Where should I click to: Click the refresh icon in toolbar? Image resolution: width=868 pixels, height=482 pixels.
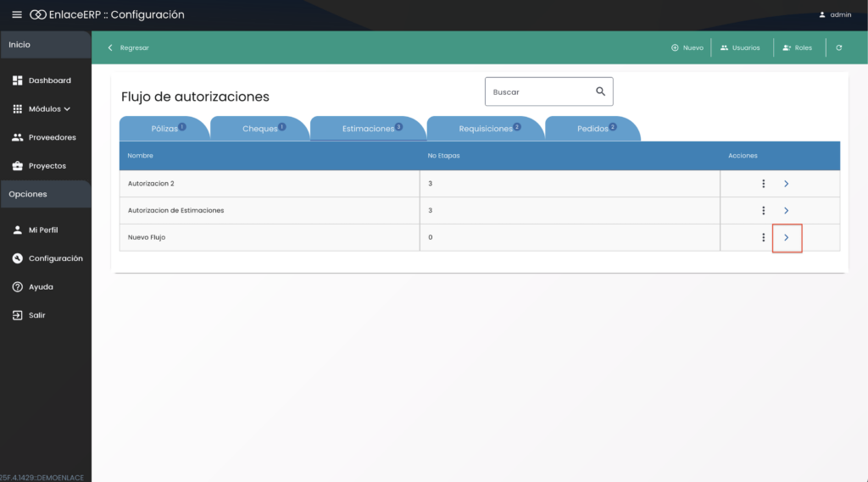click(x=838, y=47)
